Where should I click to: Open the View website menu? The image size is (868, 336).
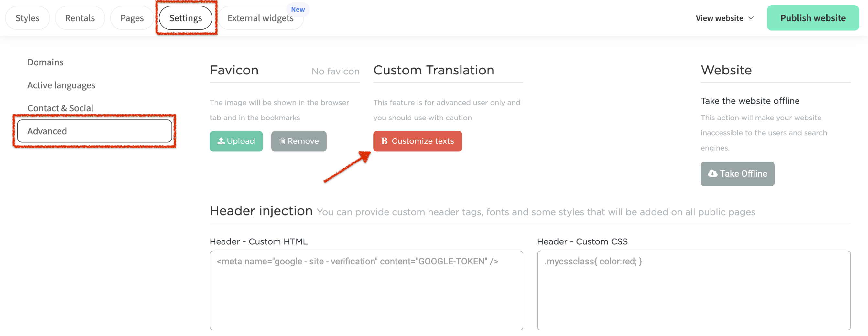pyautogui.click(x=720, y=18)
